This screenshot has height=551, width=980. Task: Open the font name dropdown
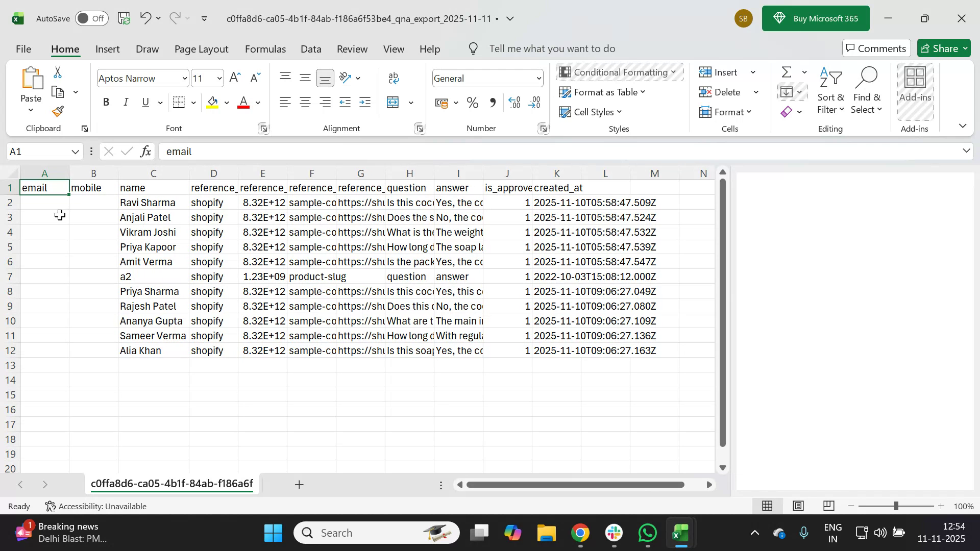click(x=184, y=78)
